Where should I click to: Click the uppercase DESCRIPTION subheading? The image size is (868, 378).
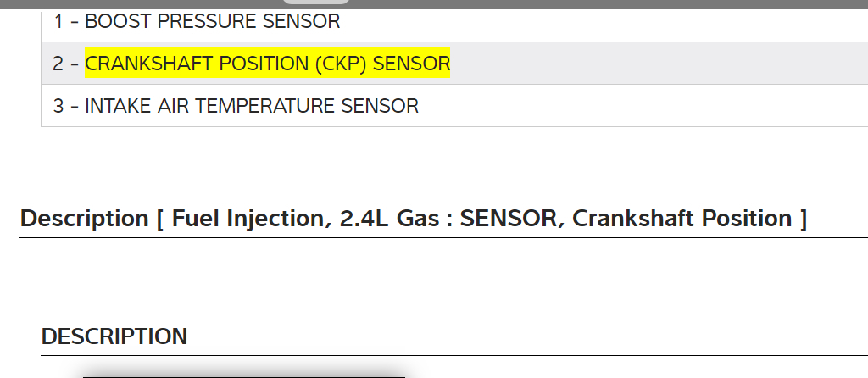click(x=114, y=336)
